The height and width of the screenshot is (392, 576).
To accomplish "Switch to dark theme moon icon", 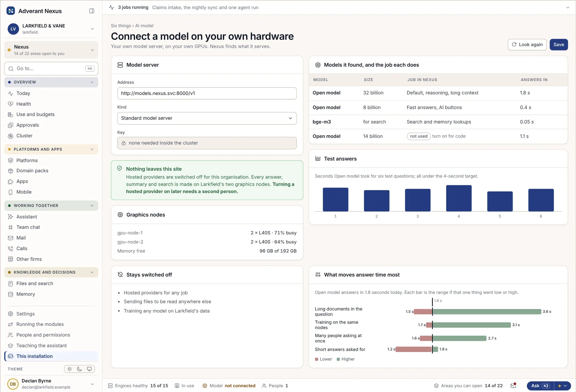I will pyautogui.click(x=79, y=369).
